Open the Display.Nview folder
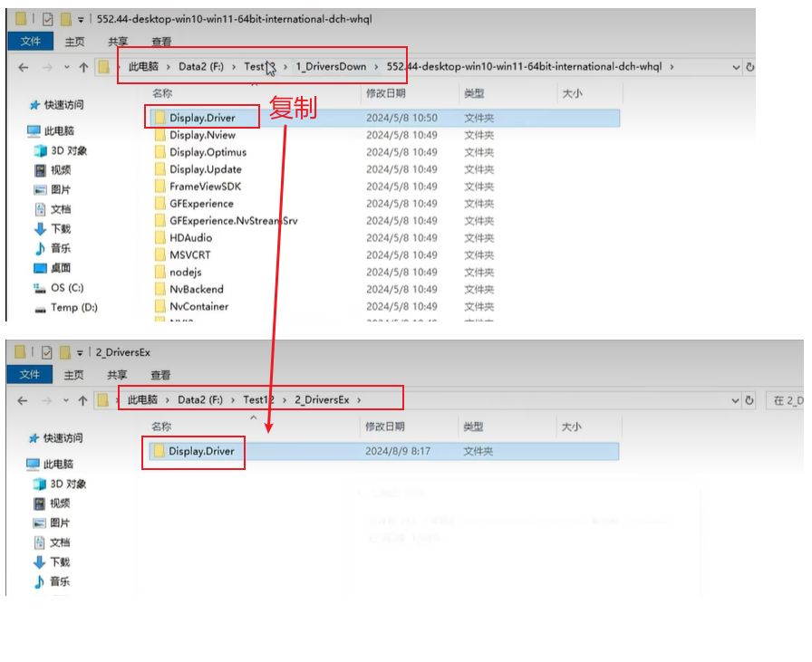 click(x=201, y=135)
